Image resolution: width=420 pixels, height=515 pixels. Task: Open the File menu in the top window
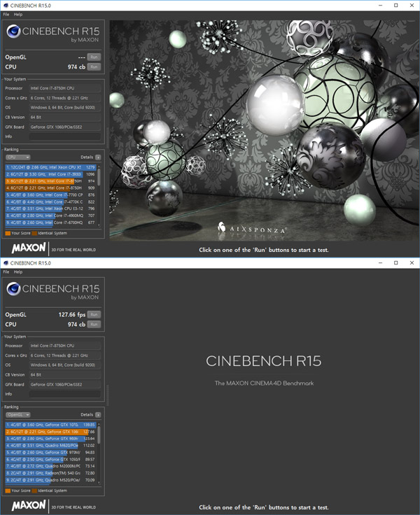6,14
